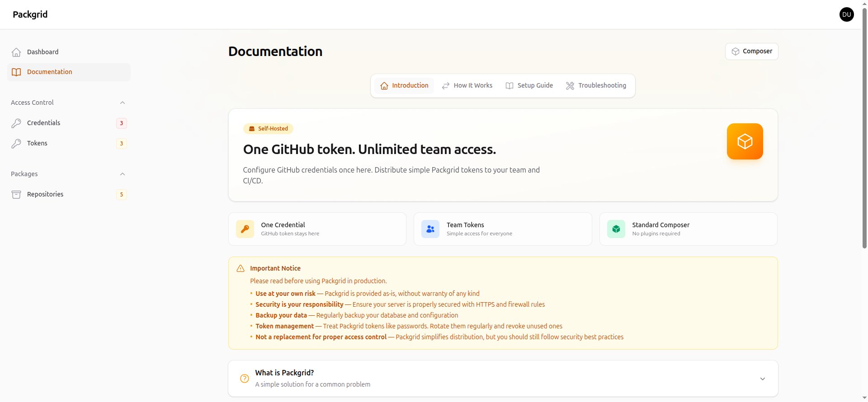Viewport: 868px width, 402px height.
Task: Click the Credentials key icon
Action: 16,123
